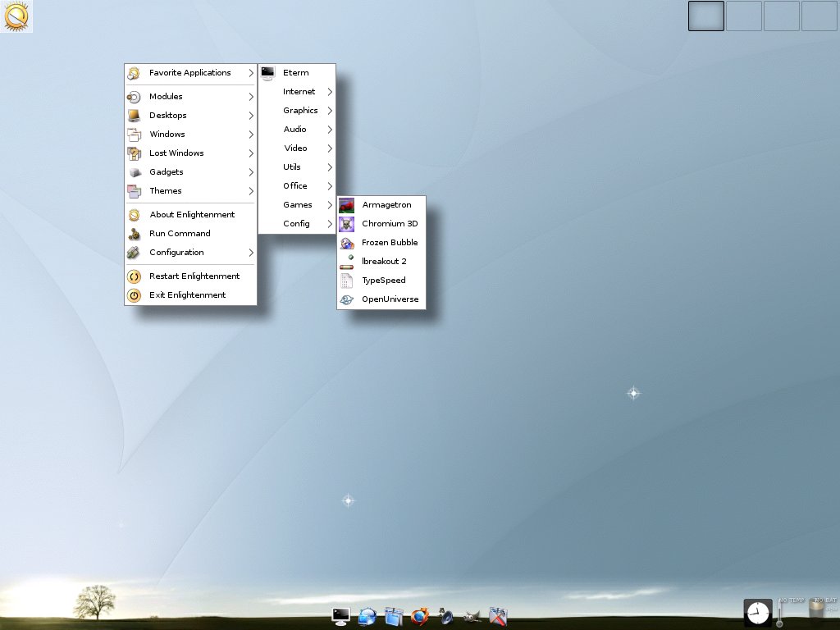This screenshot has width=840, height=630.
Task: Expand the Video submenu arrow
Action: tap(330, 148)
